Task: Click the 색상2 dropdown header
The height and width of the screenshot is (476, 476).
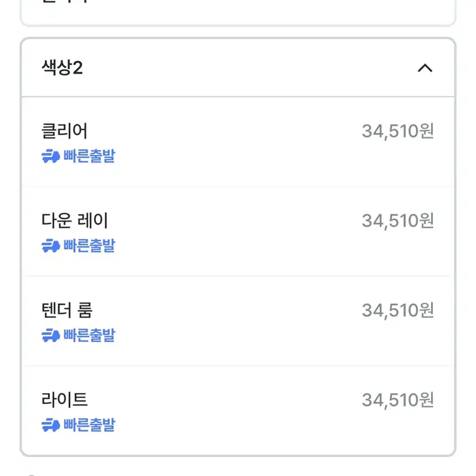Action: (x=238, y=67)
